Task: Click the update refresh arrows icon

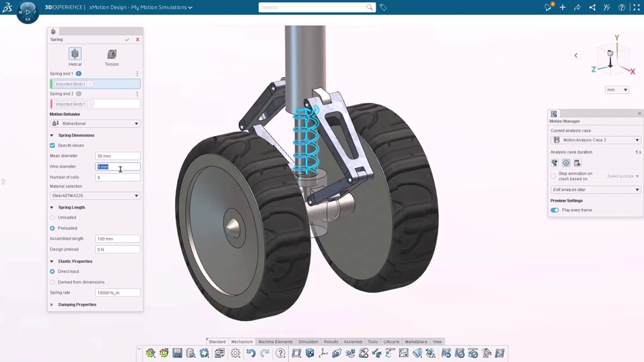Action: coord(204,353)
